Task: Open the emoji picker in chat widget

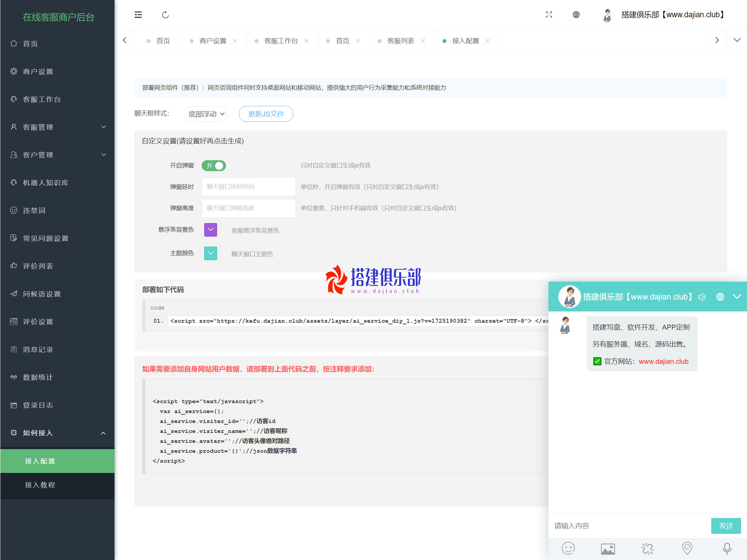Action: point(568,548)
